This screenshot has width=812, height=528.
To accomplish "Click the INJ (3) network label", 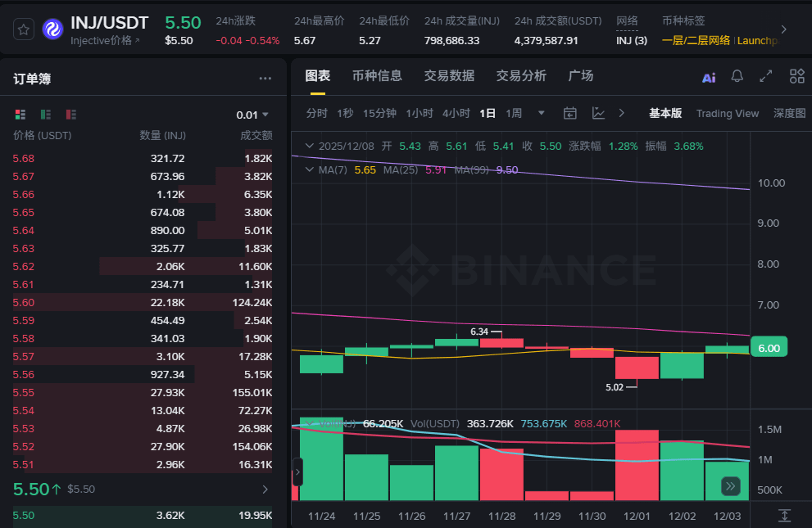I will [x=631, y=41].
